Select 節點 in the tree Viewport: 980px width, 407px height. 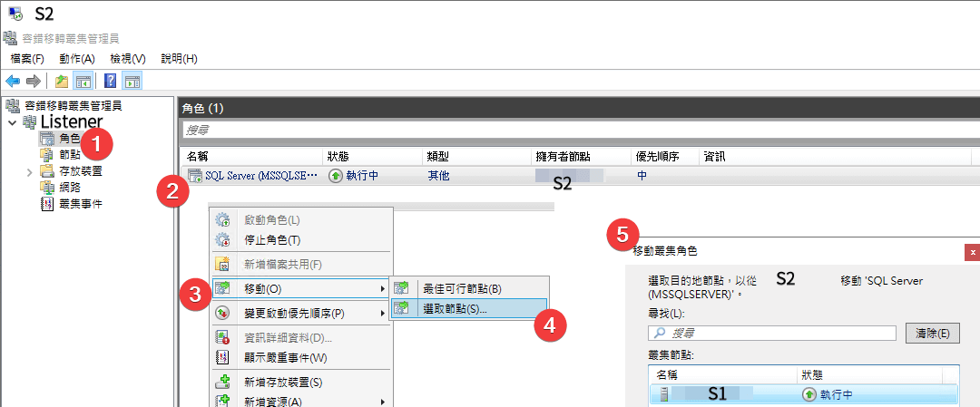[69, 154]
